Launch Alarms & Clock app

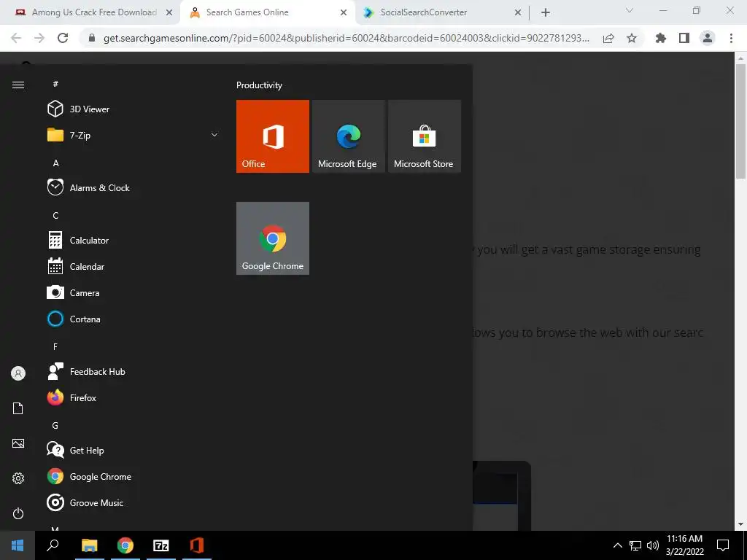133,187
